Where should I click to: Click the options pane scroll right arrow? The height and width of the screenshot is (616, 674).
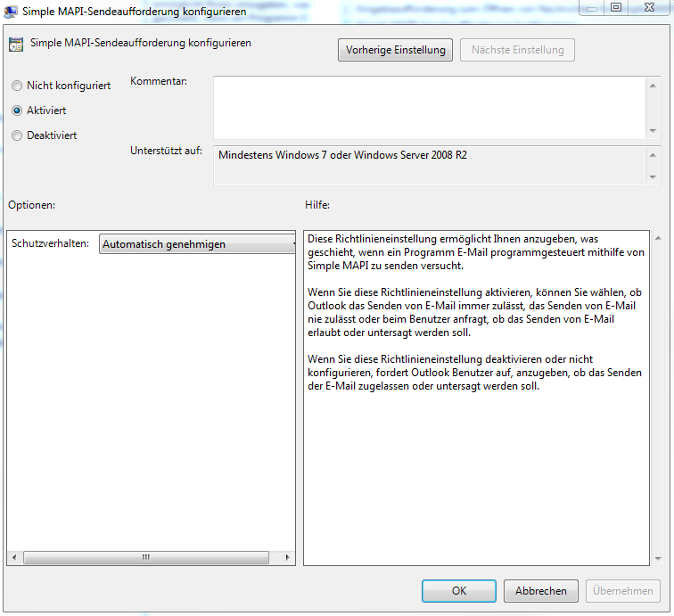pos(288,557)
